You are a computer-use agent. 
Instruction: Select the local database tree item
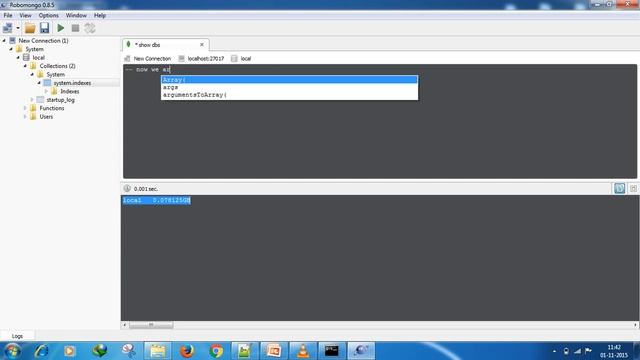pyautogui.click(x=38, y=58)
